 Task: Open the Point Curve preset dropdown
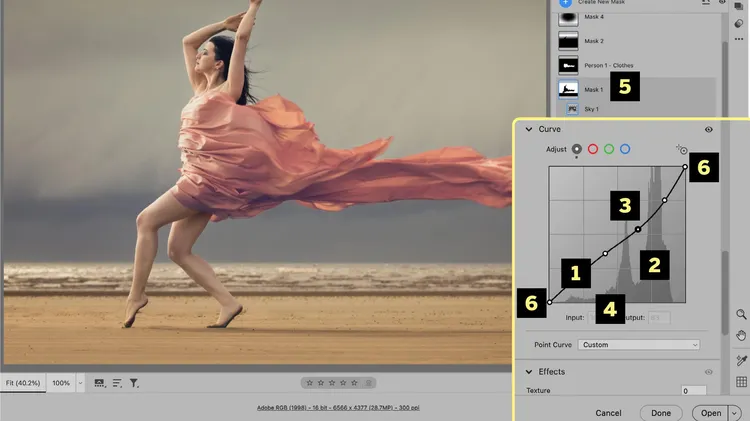(639, 344)
